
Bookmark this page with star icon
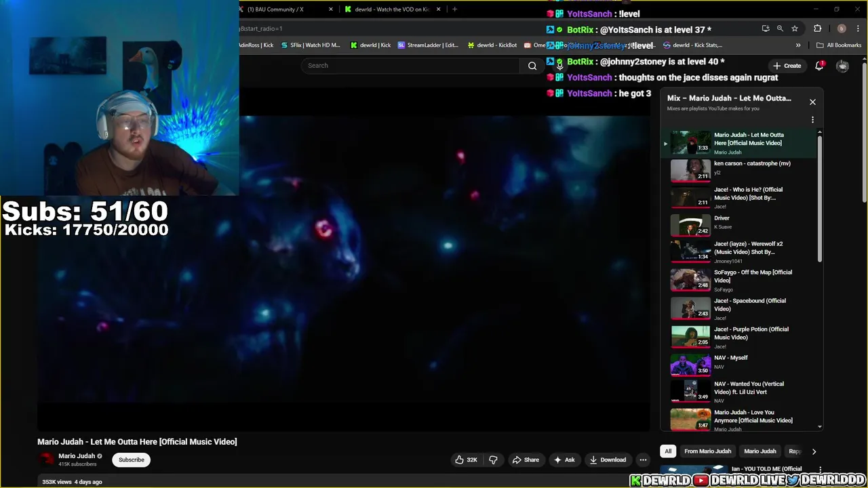(x=794, y=28)
